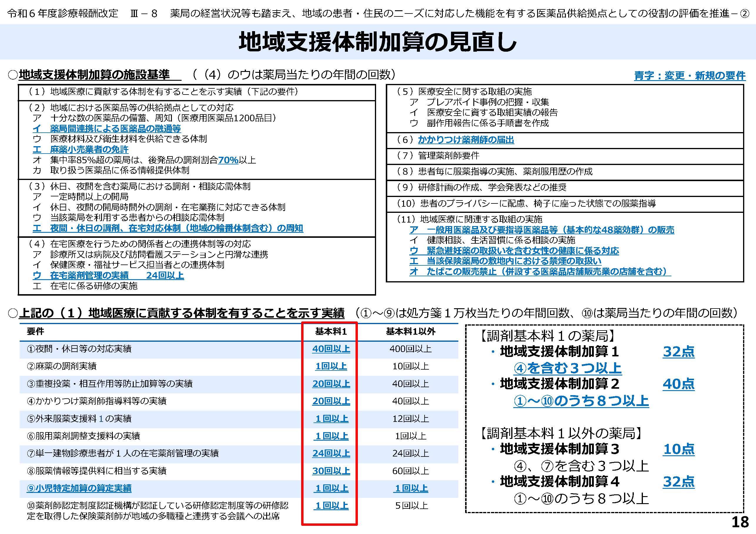Click 40点 next to 地域支援体制加算２
The width and height of the screenshot is (756, 534).
tap(678, 384)
